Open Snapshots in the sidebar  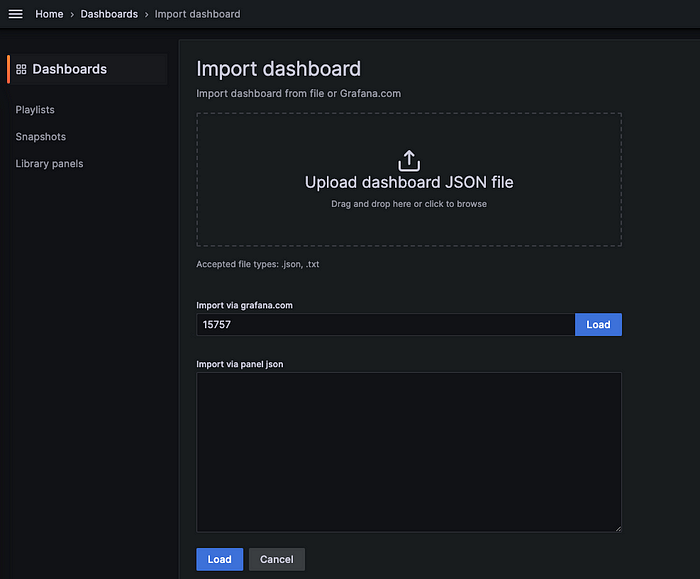(x=41, y=137)
